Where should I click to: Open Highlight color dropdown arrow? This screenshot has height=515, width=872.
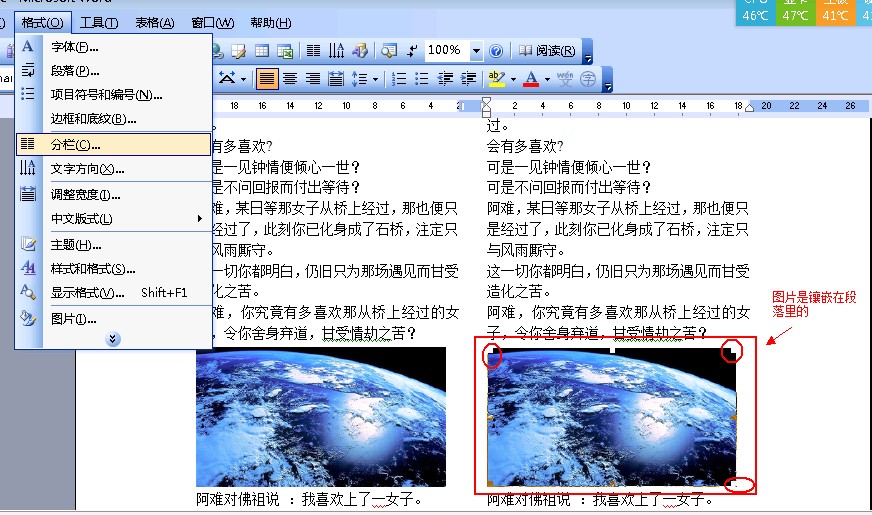tap(513, 79)
